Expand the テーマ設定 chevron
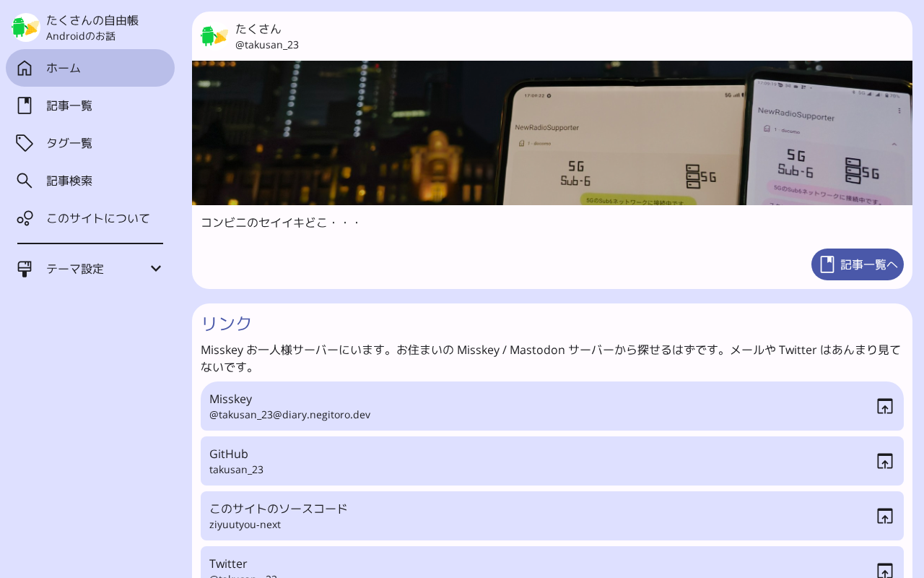The width and height of the screenshot is (924, 578). pyautogui.click(x=156, y=269)
